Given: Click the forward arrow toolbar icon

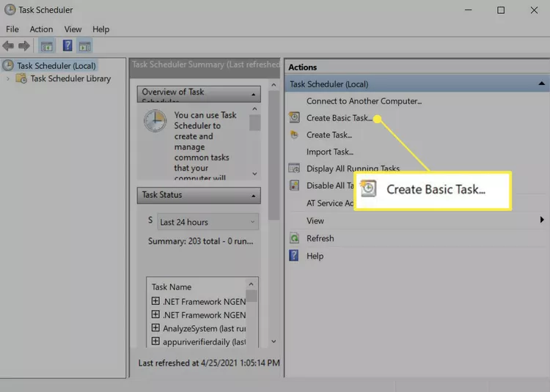Looking at the screenshot, I should (x=24, y=46).
